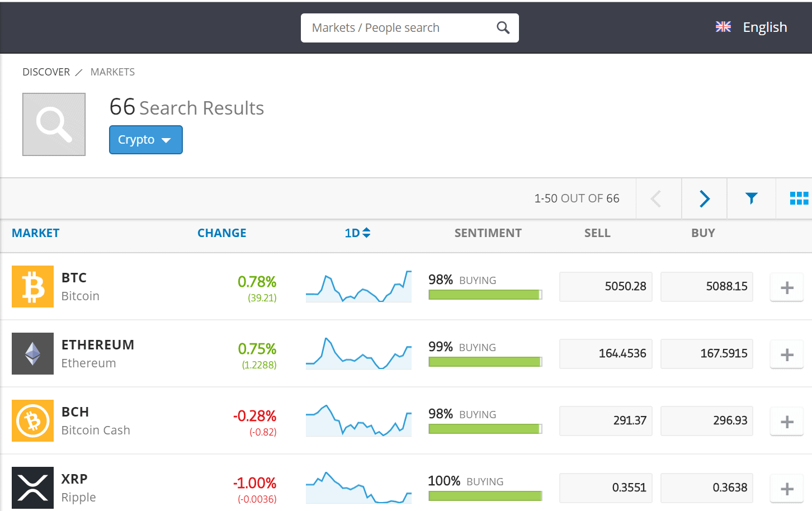The image size is (812, 511).
Task: Open the Crypto category dropdown
Action: 146,140
